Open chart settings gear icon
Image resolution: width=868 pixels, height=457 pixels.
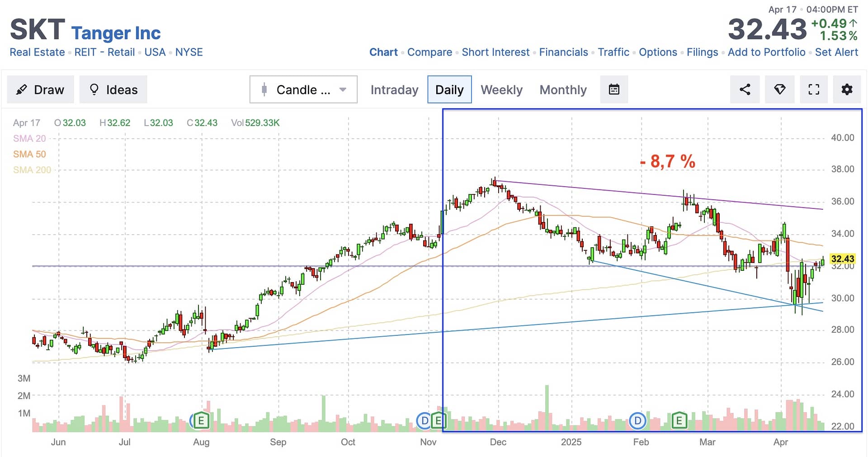coord(847,90)
